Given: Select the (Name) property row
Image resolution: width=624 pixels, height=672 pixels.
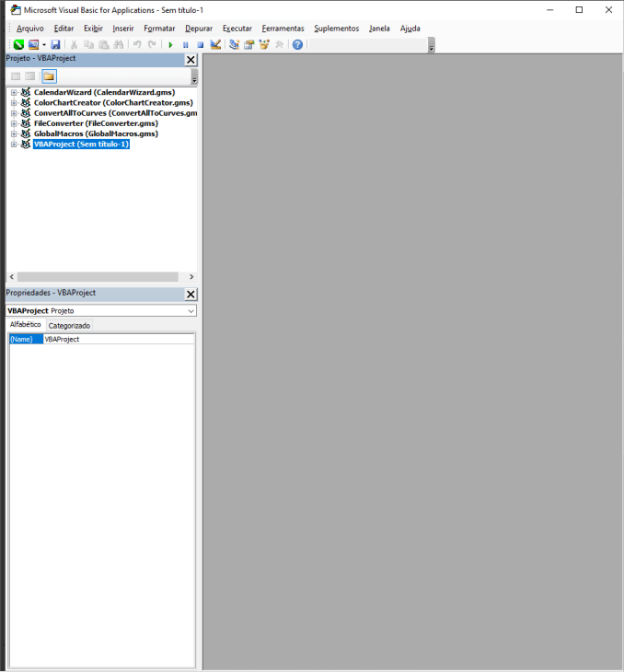Looking at the screenshot, I should (101, 340).
